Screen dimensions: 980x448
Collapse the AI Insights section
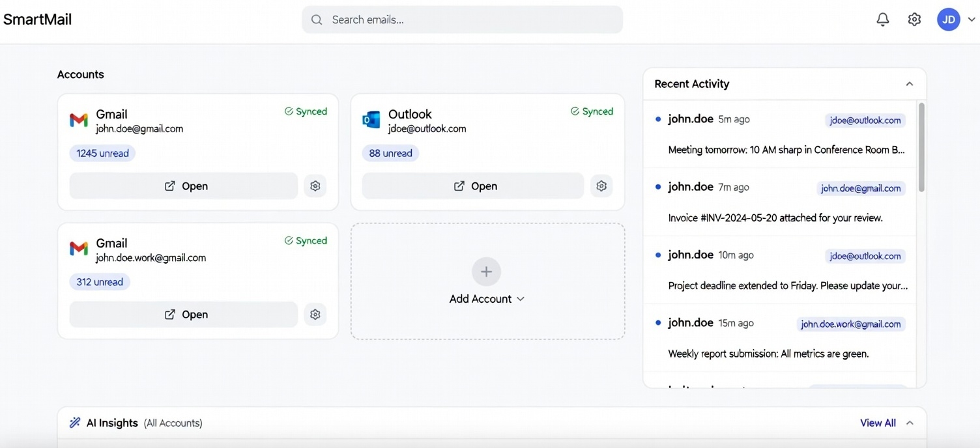(x=910, y=423)
